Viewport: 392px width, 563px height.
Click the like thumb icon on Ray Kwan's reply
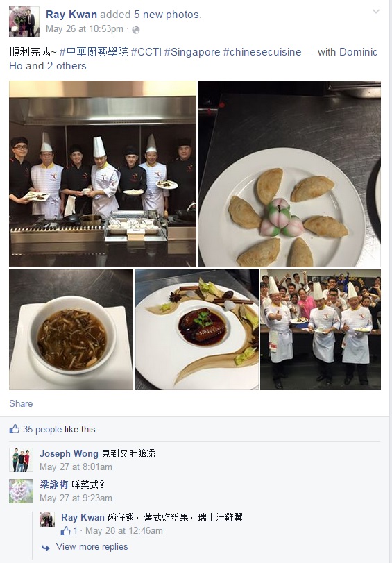(x=66, y=530)
